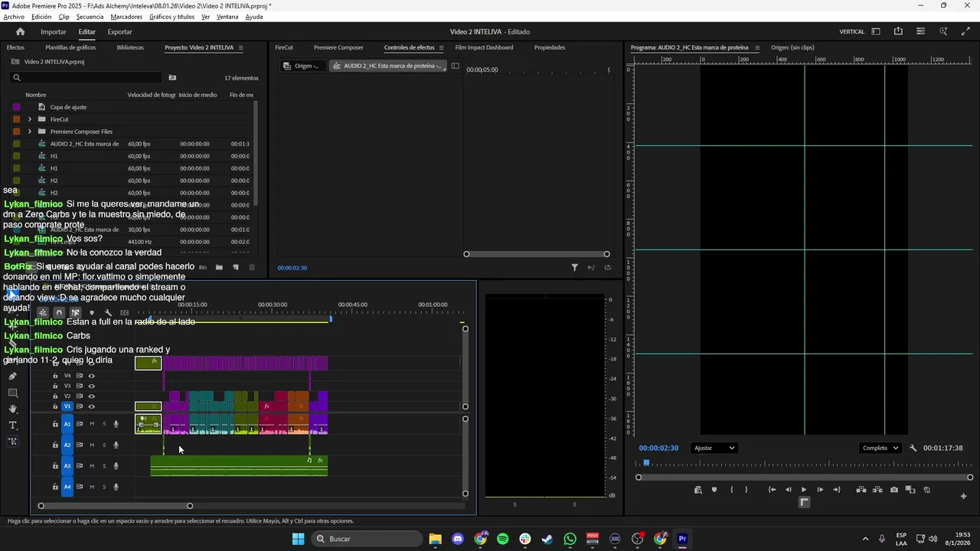Click the Program monitor playhead marker
This screenshot has width=980, height=551.
[x=646, y=462]
